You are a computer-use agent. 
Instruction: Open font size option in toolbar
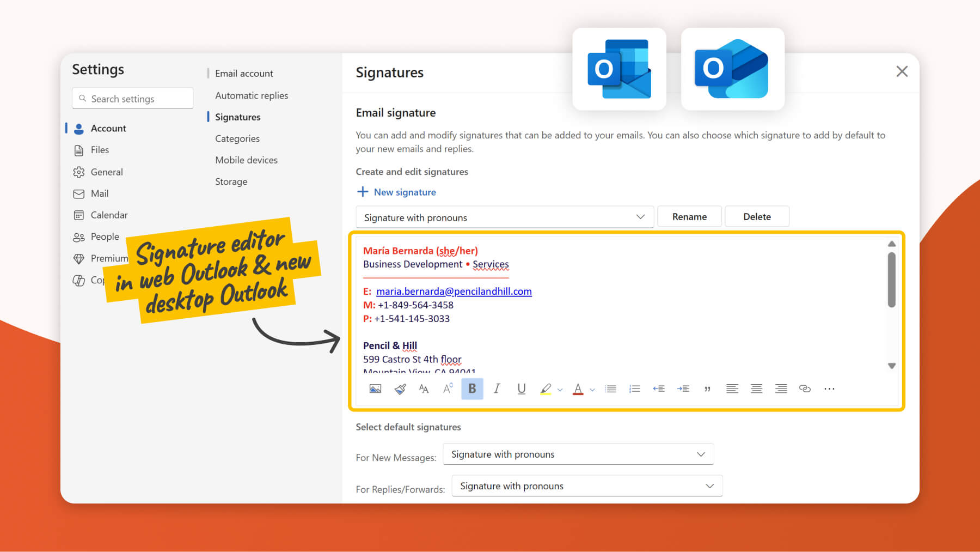424,389
